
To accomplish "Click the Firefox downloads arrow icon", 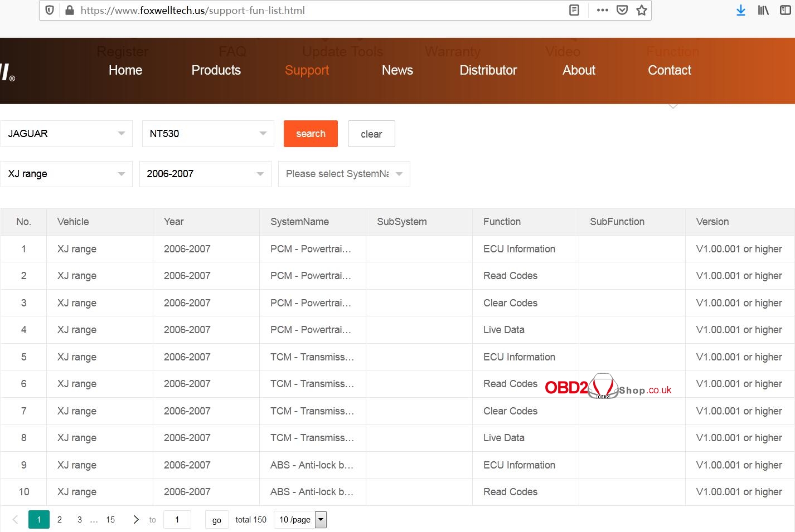I will tap(740, 10).
